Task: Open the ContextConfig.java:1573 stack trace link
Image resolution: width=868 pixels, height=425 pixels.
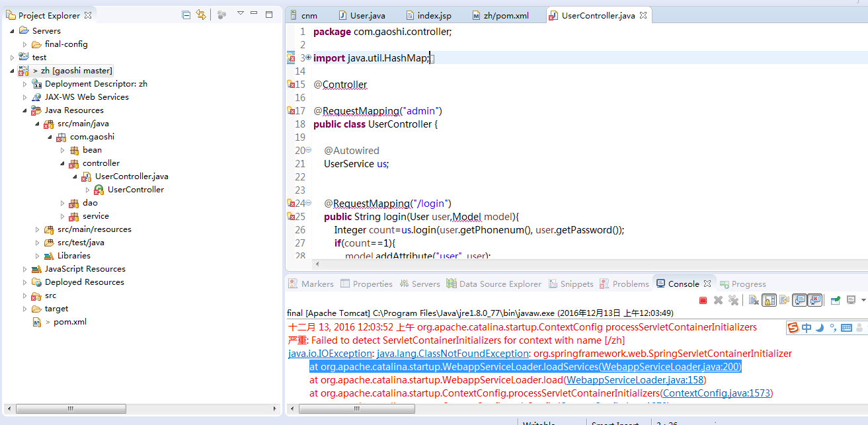Action: [717, 393]
